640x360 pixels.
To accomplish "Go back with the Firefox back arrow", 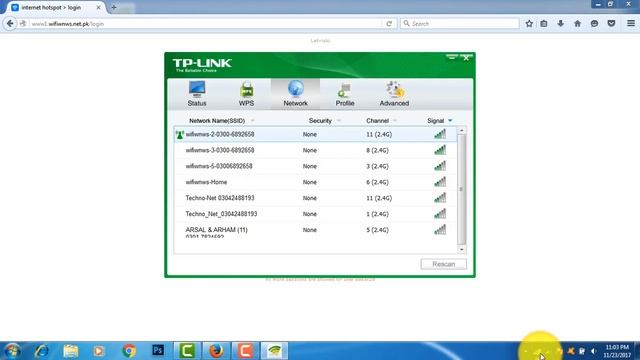I will click(10, 24).
